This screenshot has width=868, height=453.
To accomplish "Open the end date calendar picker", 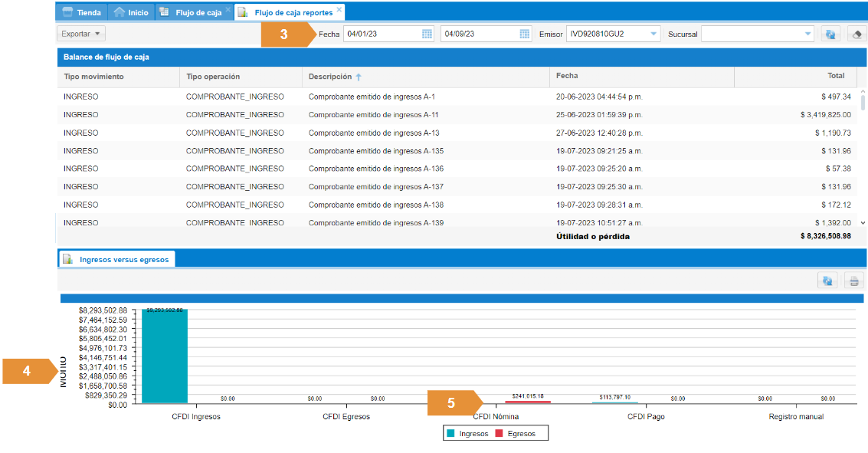I will 525,34.
